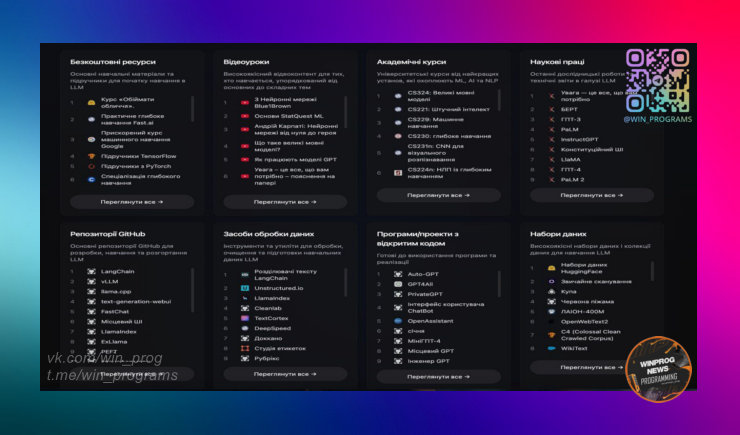Click the blue OpenAssistant logo icon
The height and width of the screenshot is (435, 740).
click(x=398, y=321)
